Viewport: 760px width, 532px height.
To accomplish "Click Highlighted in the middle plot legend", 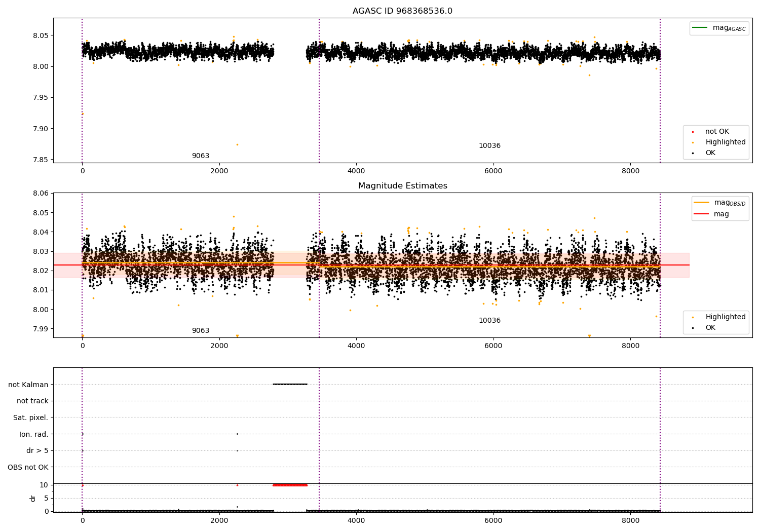I will click(725, 317).
